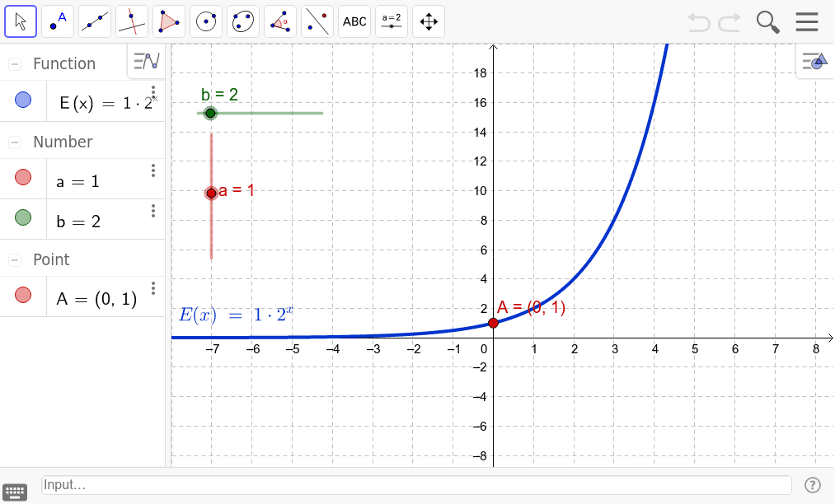Screen dimensions: 835x504
Task: Select the Reflect about Line tool
Action: pos(317,21)
